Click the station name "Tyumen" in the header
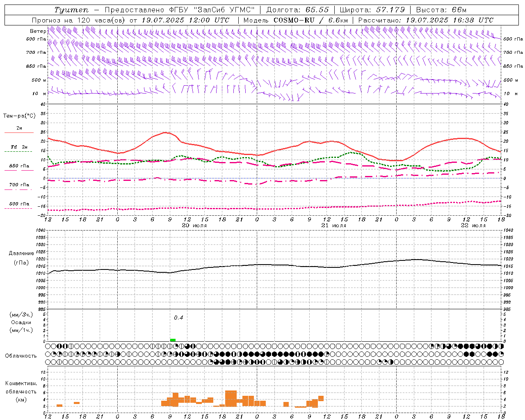This screenshot has width=525, height=420. [71, 10]
